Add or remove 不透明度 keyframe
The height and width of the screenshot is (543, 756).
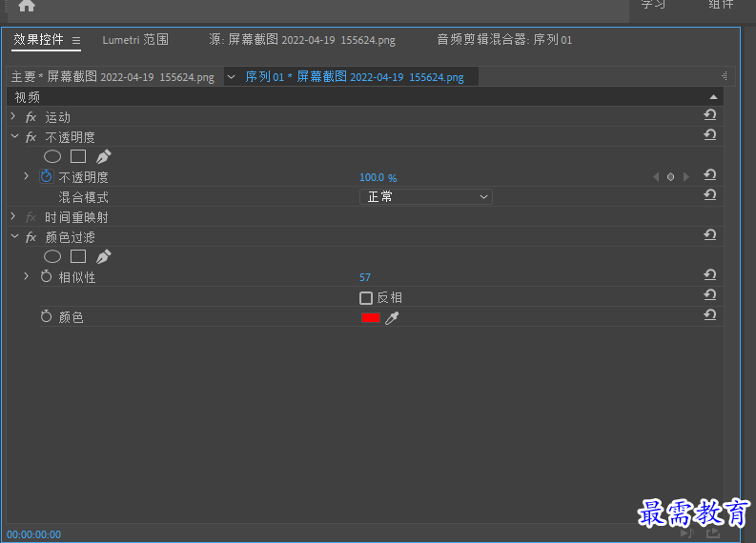[x=670, y=177]
